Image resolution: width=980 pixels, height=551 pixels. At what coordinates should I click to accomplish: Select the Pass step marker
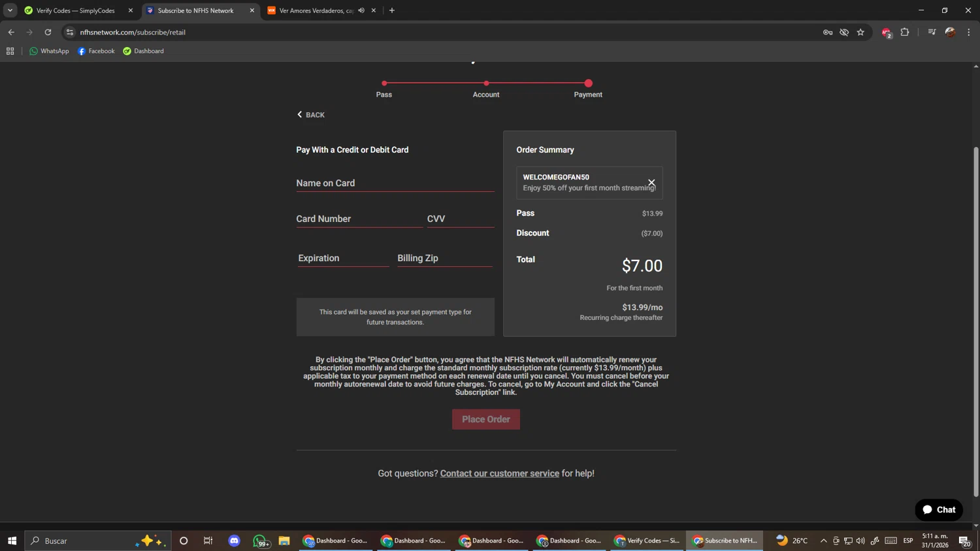pyautogui.click(x=384, y=84)
